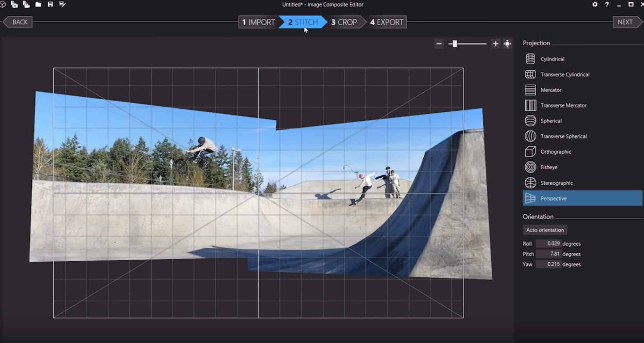
Task: Click the NEXT button
Action: point(625,22)
